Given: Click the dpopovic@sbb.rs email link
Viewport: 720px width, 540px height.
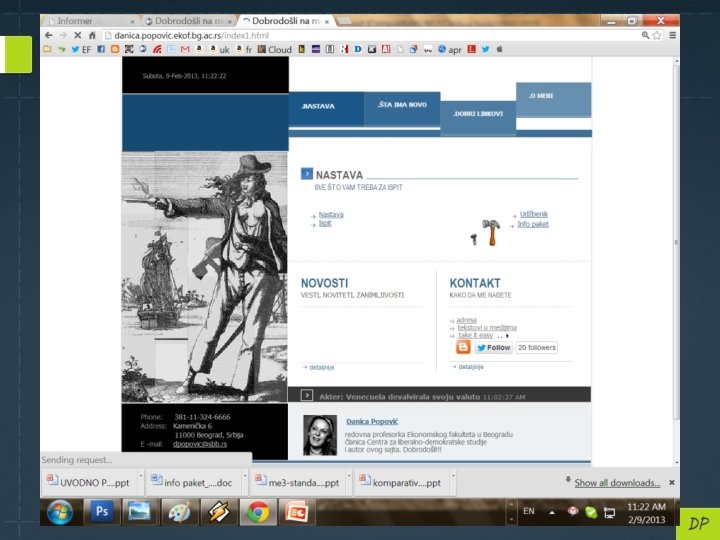Looking at the screenshot, I should pyautogui.click(x=200, y=444).
